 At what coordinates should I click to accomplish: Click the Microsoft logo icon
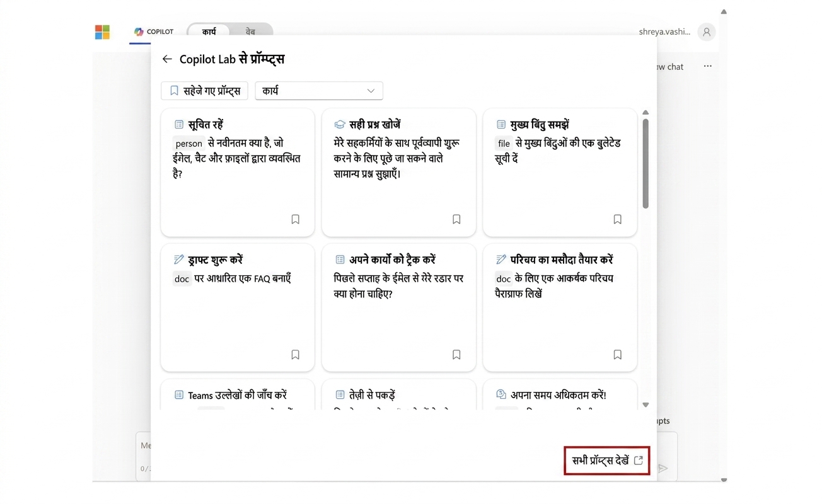[x=102, y=32]
